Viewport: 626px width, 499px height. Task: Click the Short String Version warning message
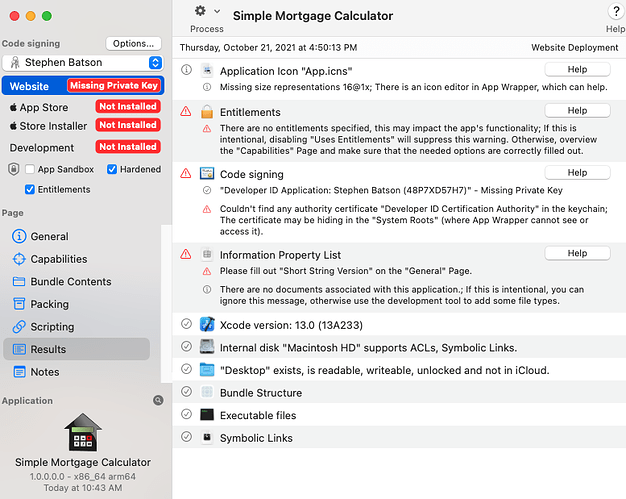pyautogui.click(x=346, y=271)
